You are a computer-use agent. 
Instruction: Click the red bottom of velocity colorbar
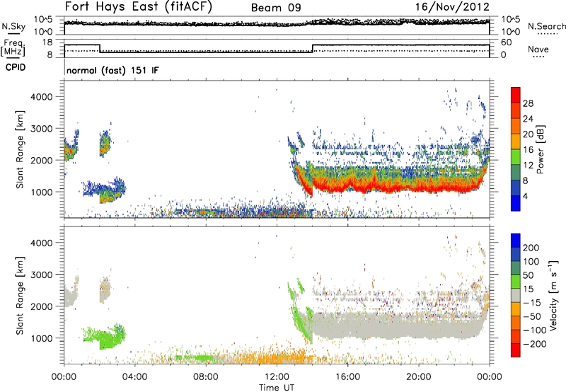click(x=516, y=350)
